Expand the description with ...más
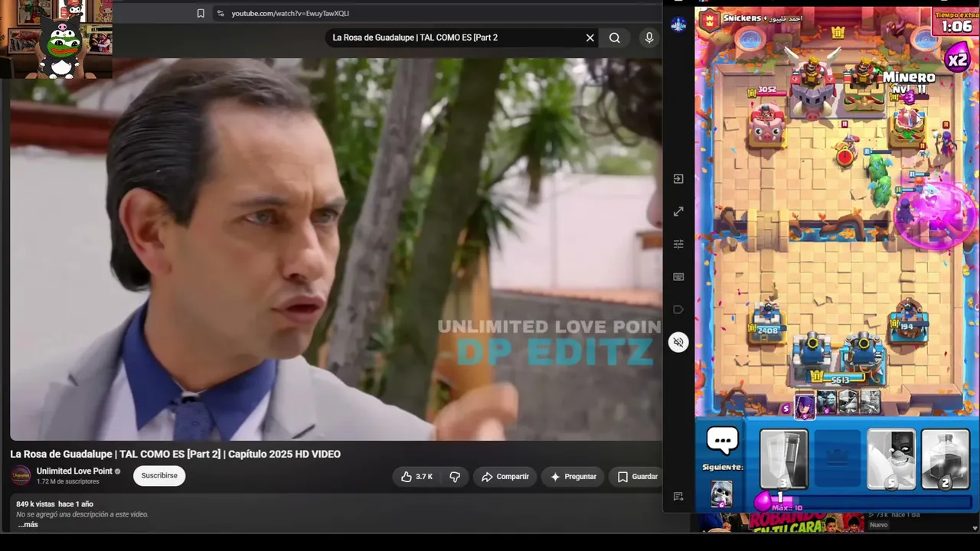The width and height of the screenshot is (980, 551). point(28,524)
